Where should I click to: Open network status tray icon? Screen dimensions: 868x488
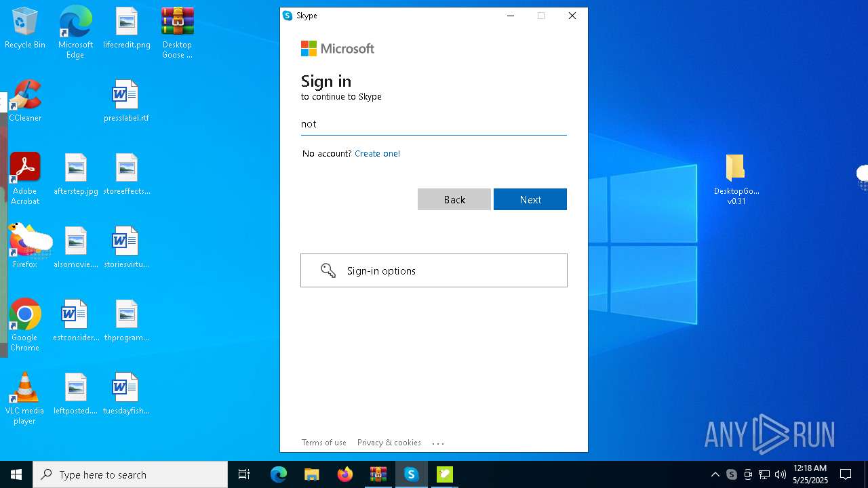pos(764,474)
